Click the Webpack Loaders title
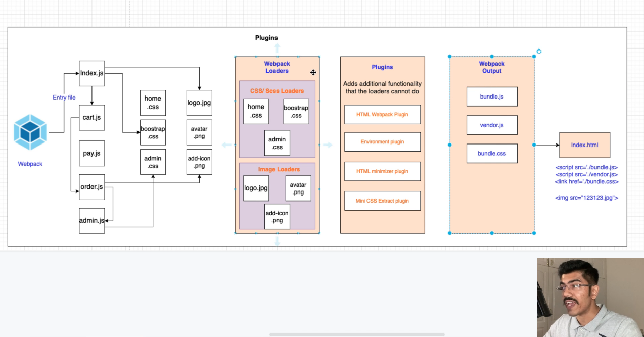 point(277,67)
